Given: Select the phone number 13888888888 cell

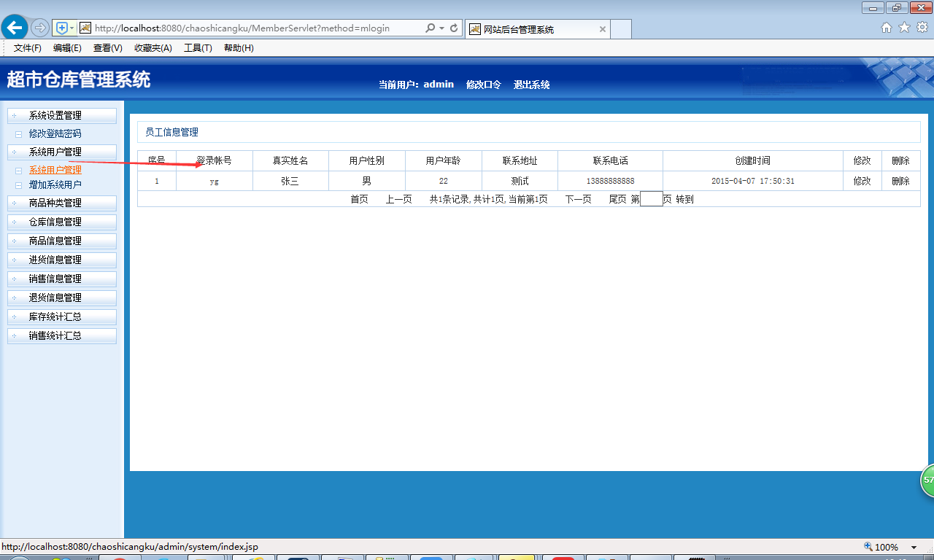Looking at the screenshot, I should (610, 181).
